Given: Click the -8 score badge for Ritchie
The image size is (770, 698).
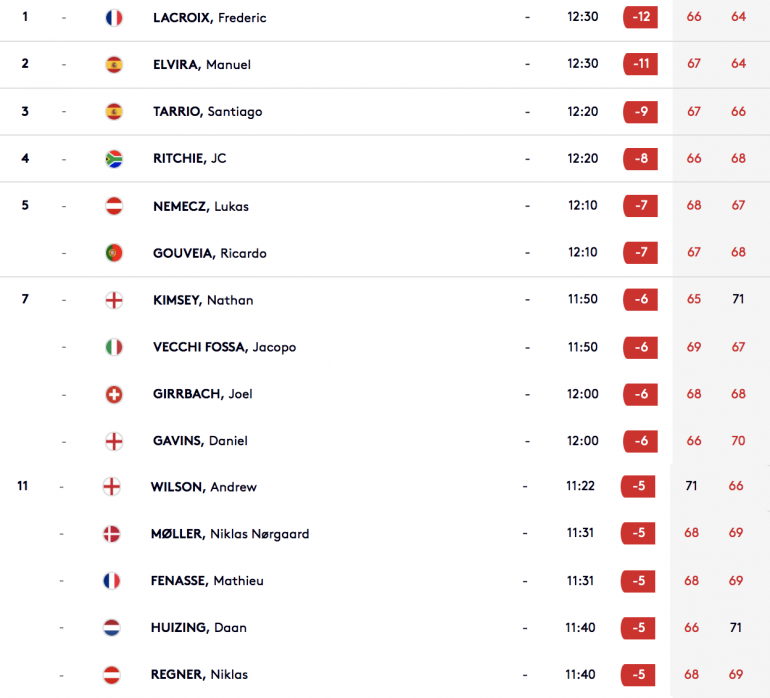Looking at the screenshot, I should click(x=640, y=159).
